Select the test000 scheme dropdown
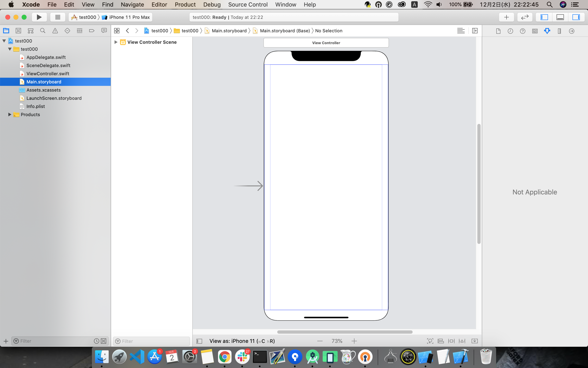Screen dimensions: 588x368 click(x=84, y=17)
